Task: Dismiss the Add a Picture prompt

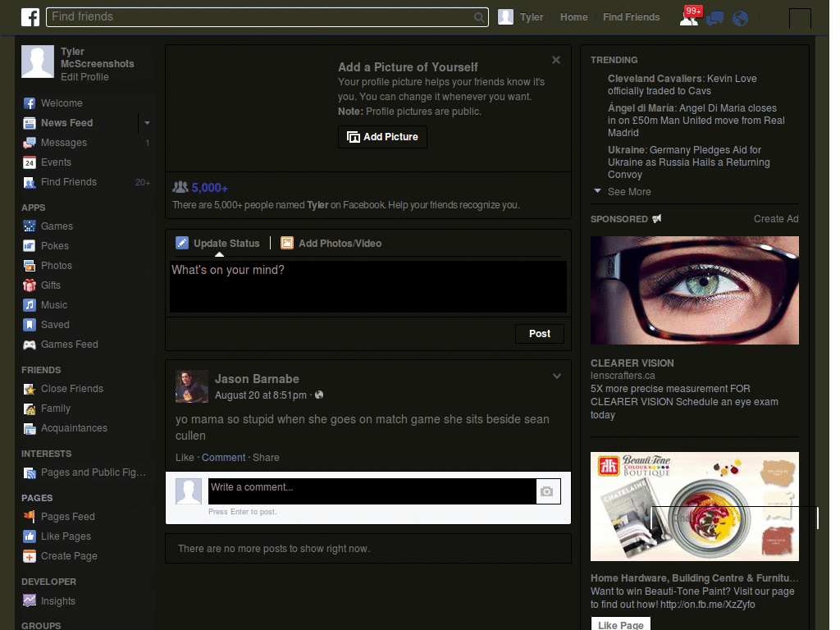Action: click(x=556, y=60)
